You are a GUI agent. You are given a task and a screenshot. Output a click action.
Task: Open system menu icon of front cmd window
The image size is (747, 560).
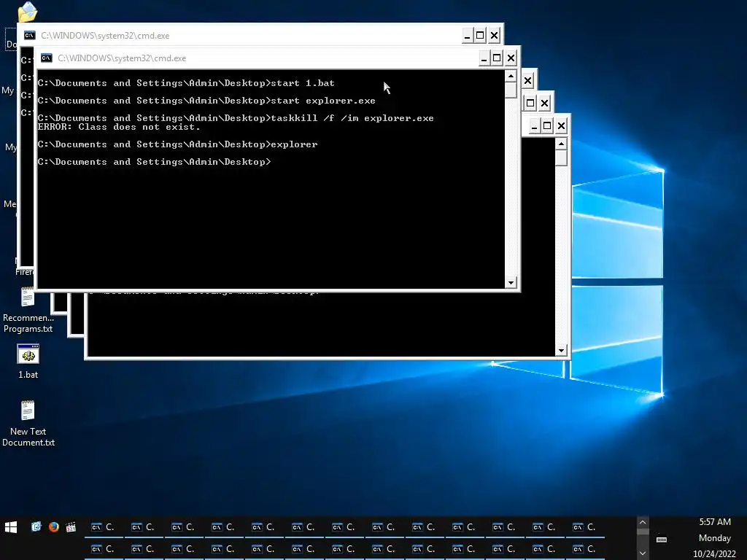[x=46, y=58]
